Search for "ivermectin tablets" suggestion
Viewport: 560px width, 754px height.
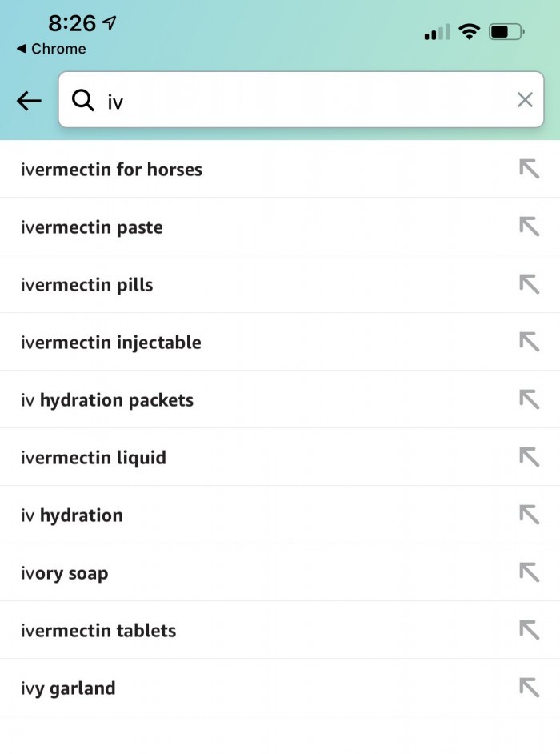click(x=98, y=631)
